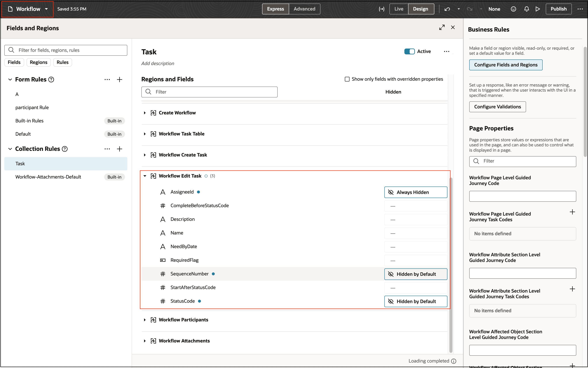588x368 pixels.
Task: Click the Publish button
Action: [559, 9]
